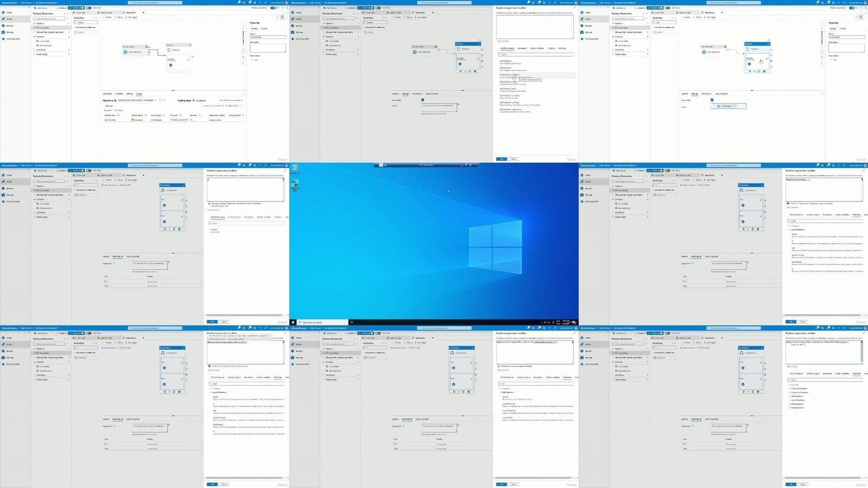Screen dimensions: 868x488
Task: Open Learning Center icon in top-left frame
Action: tap(3, 39)
